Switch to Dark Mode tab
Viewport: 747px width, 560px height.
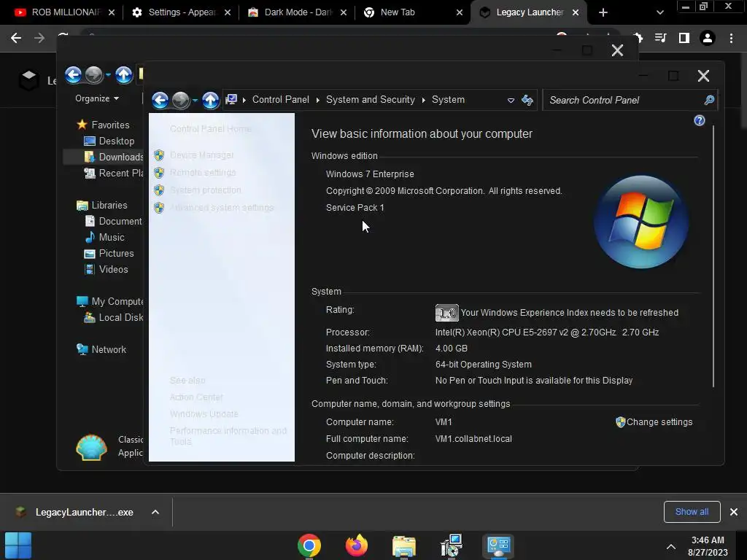pyautogui.click(x=298, y=12)
